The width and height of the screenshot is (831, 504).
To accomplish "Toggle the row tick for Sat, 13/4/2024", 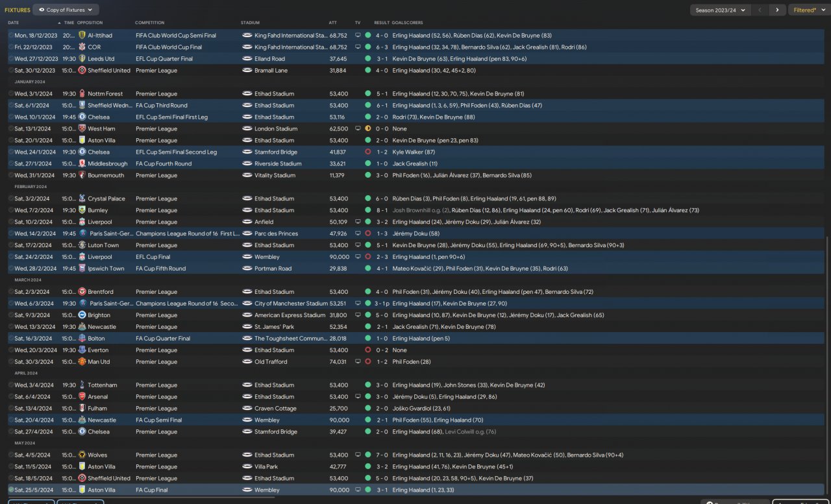I will point(11,409).
